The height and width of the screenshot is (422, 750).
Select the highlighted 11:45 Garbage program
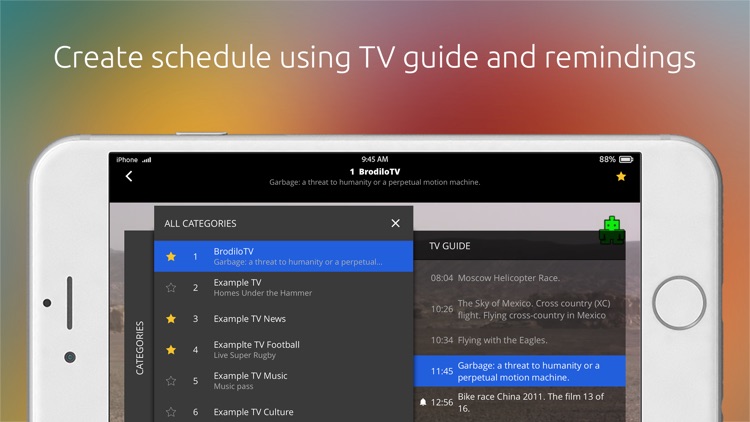click(x=519, y=371)
